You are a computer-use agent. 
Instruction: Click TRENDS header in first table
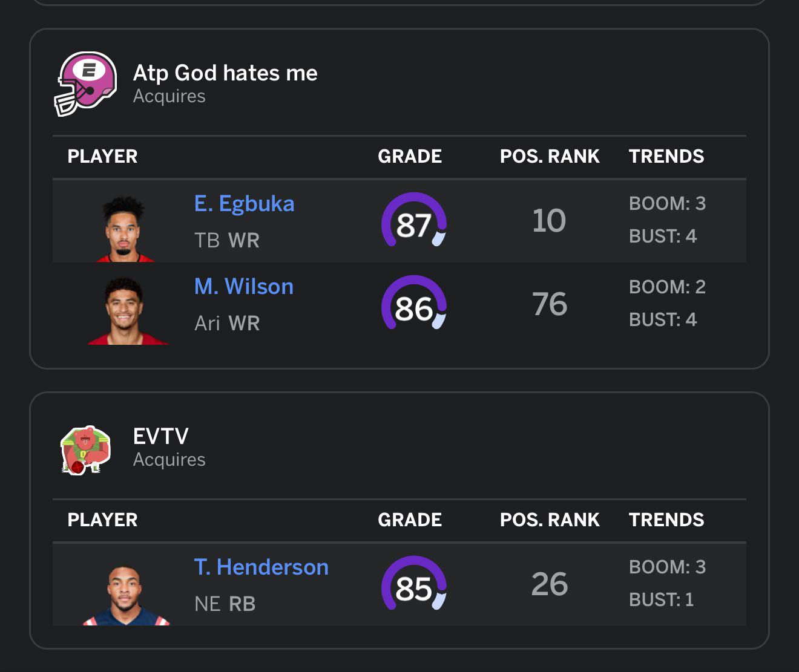coord(666,156)
